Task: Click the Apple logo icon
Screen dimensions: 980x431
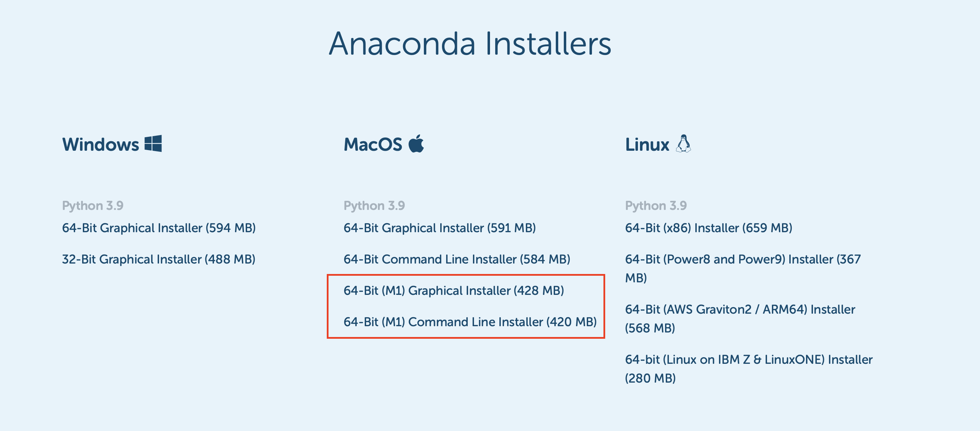Action: 416,143
